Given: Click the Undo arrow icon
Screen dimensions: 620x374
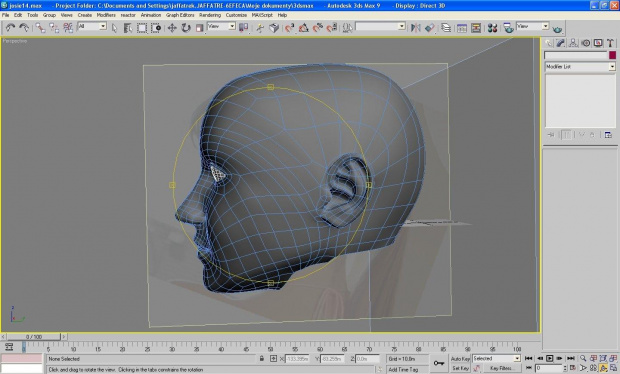Looking at the screenshot, I should (x=10, y=28).
